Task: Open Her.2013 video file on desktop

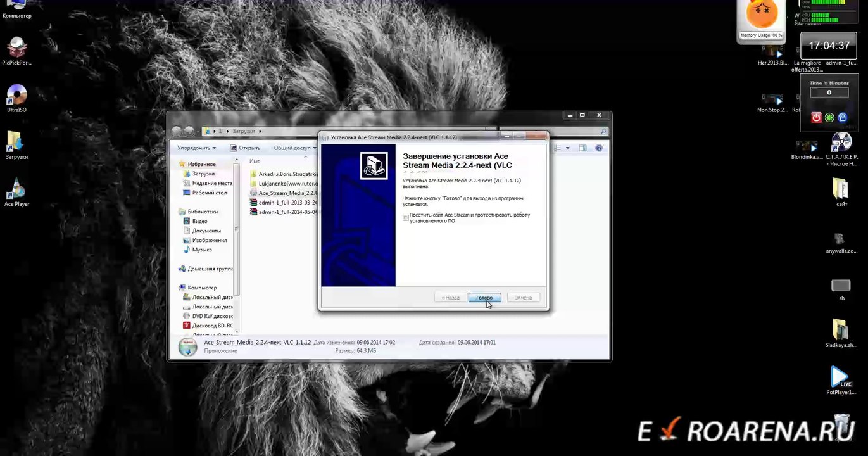Action: (x=773, y=54)
